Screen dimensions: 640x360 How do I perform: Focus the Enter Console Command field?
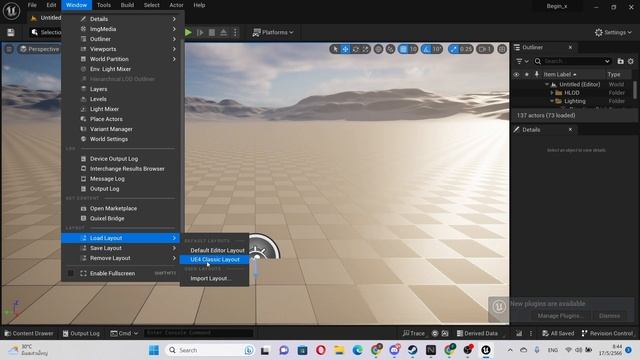coord(199,333)
